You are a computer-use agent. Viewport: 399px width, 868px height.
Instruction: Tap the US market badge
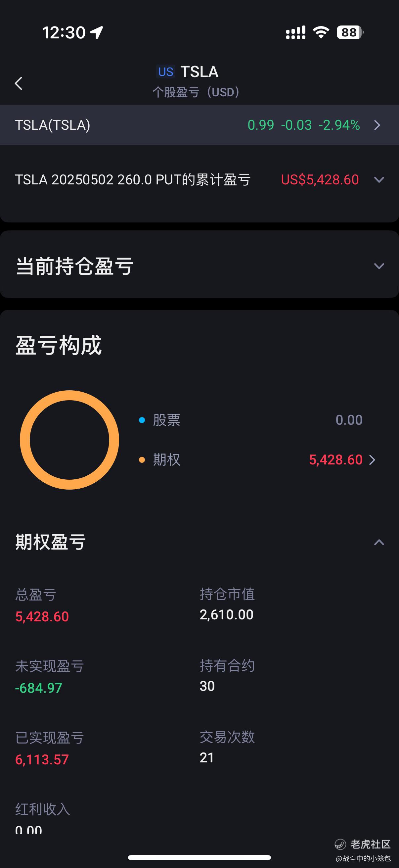166,72
